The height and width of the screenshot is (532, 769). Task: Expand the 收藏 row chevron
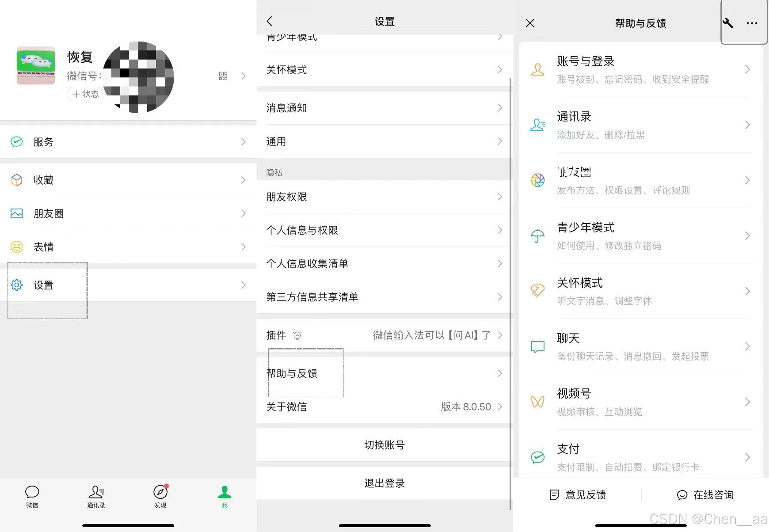243,180
